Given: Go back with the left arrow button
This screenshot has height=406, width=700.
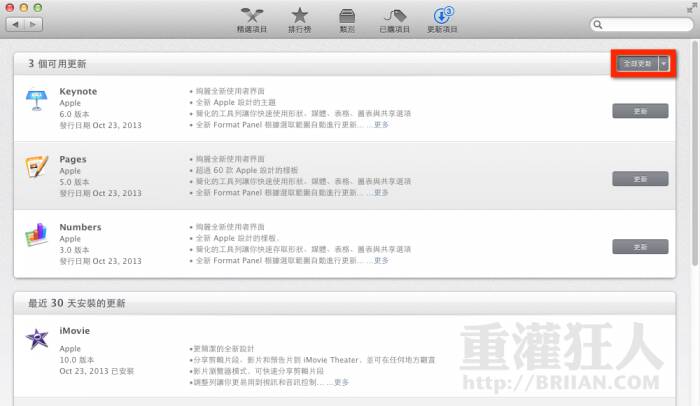Looking at the screenshot, I should tap(15, 24).
